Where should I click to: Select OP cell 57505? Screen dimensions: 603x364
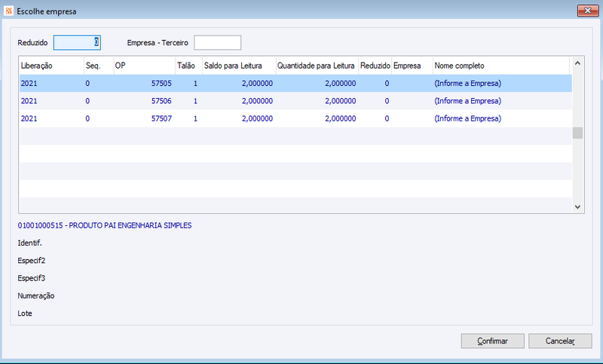161,84
